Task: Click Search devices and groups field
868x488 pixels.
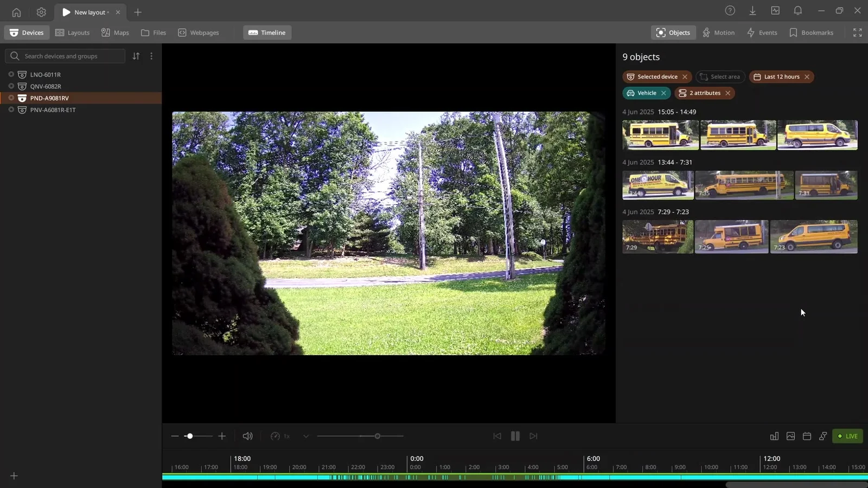Action: (65, 56)
